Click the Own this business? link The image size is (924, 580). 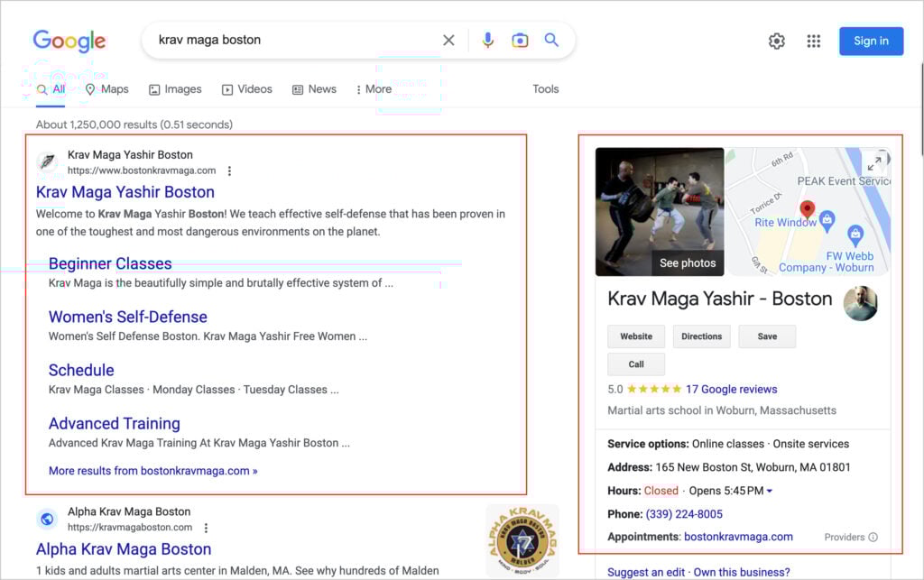(x=742, y=573)
